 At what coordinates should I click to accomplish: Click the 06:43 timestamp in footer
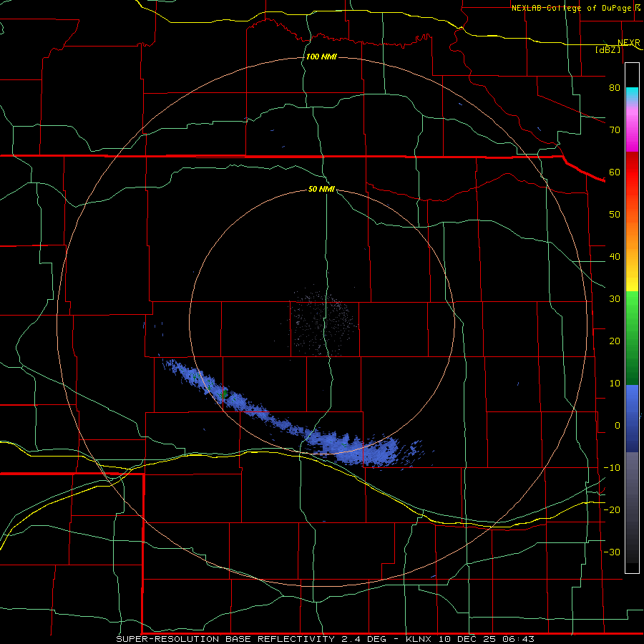point(519,639)
